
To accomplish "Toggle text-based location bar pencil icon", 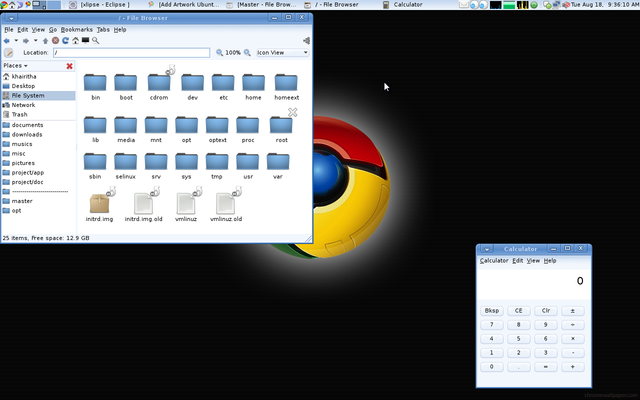I will pyautogui.click(x=9, y=53).
